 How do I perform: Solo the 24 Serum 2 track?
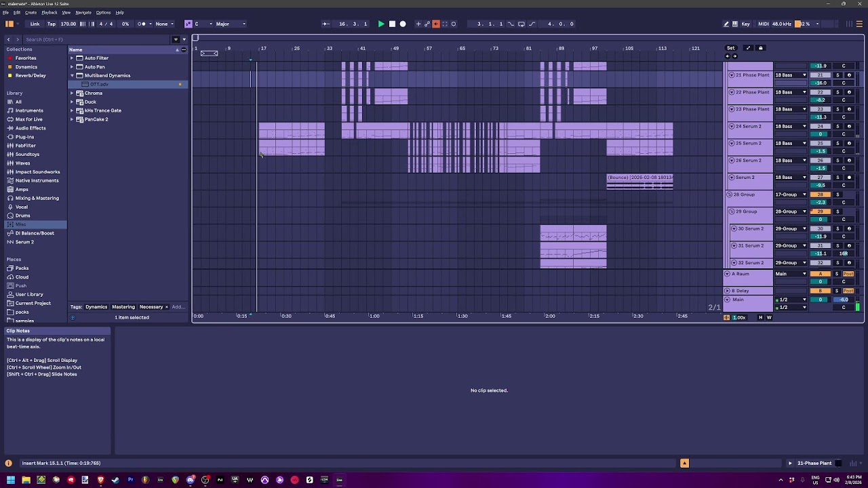(x=837, y=126)
